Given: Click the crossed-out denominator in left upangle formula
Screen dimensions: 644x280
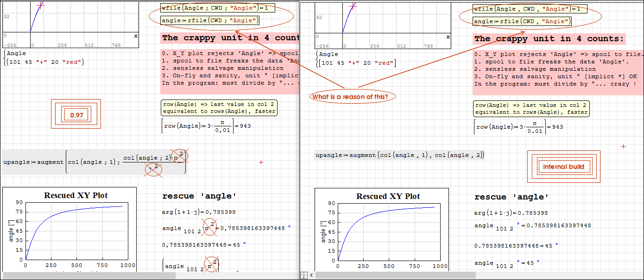Looking at the screenshot, I should click(x=154, y=169).
